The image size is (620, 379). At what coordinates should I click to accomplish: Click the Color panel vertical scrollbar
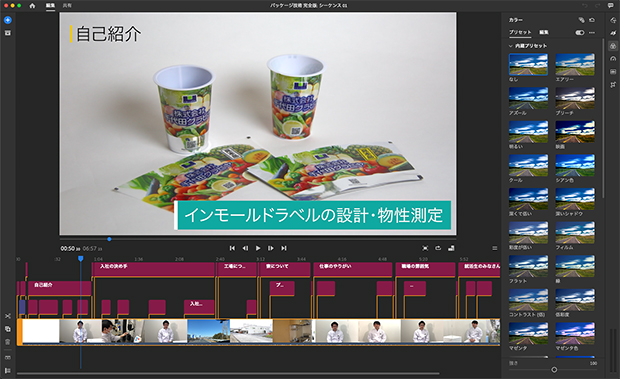603,119
